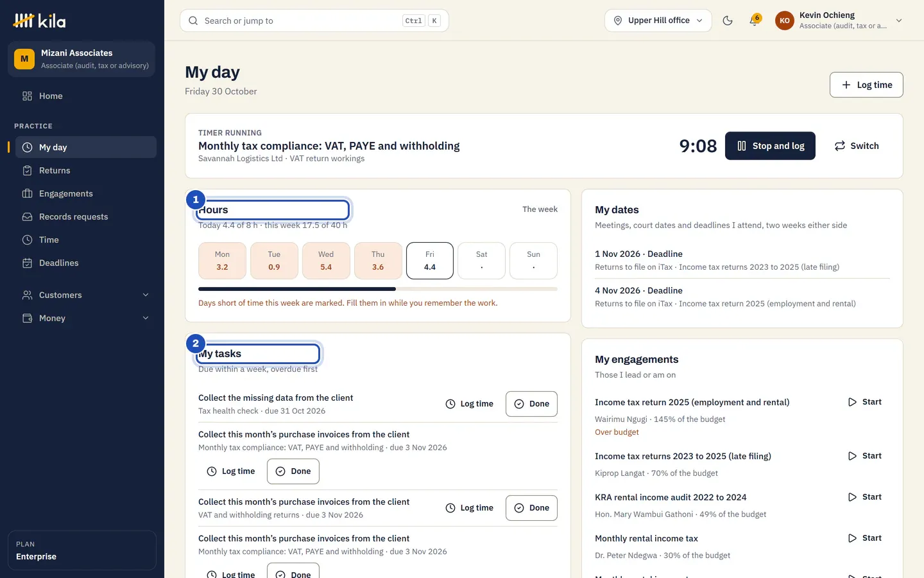
Task: Click the Home grid icon in sidebar
Action: point(27,96)
